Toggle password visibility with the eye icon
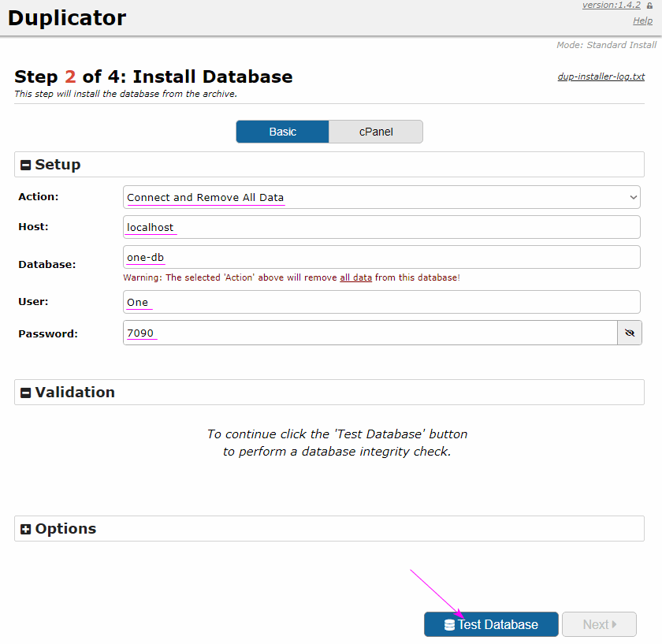The image size is (662, 644). click(x=630, y=333)
